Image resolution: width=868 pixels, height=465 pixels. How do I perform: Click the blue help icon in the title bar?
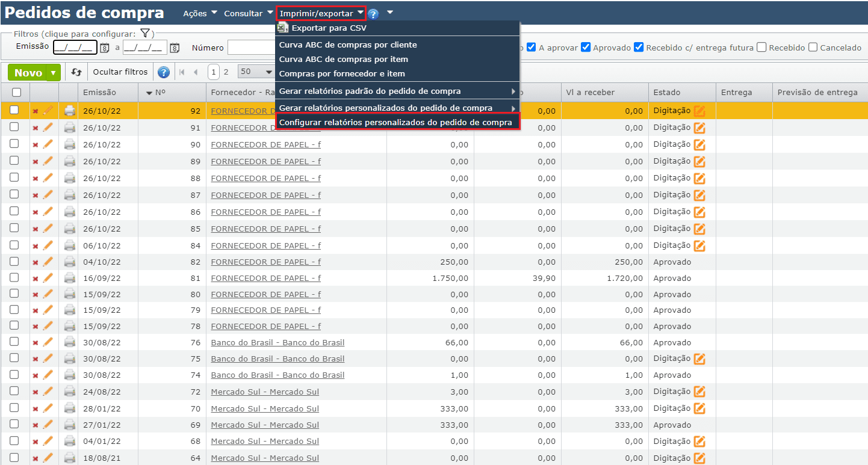[x=373, y=14]
